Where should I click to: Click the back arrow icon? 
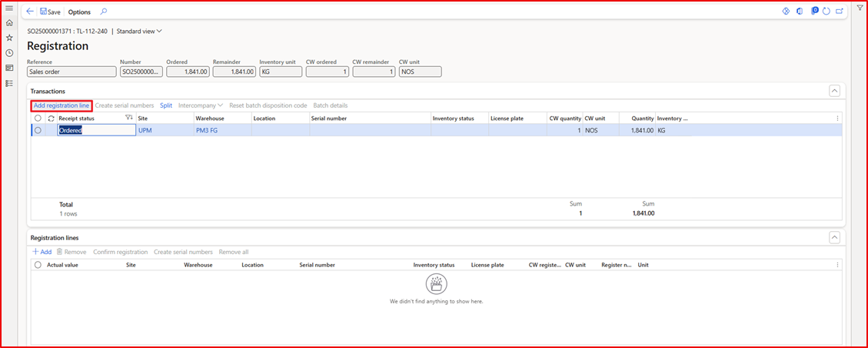tap(30, 12)
